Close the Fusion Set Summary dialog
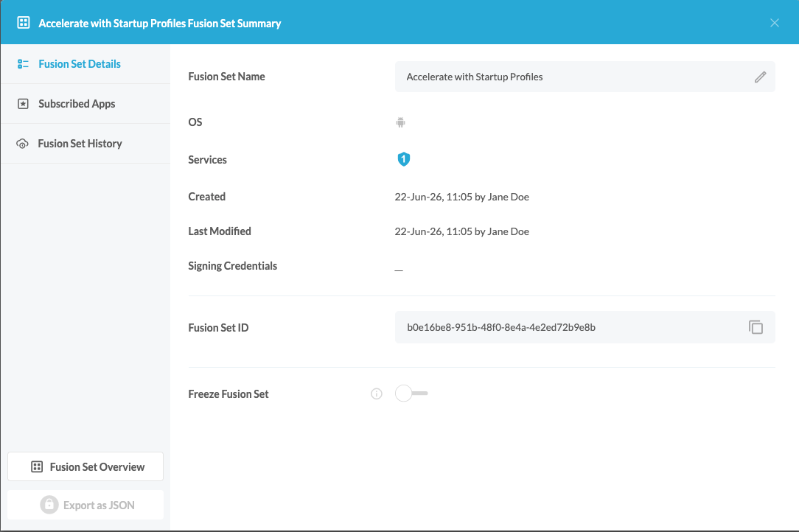Image resolution: width=799 pixels, height=532 pixels. pyautogui.click(x=775, y=23)
